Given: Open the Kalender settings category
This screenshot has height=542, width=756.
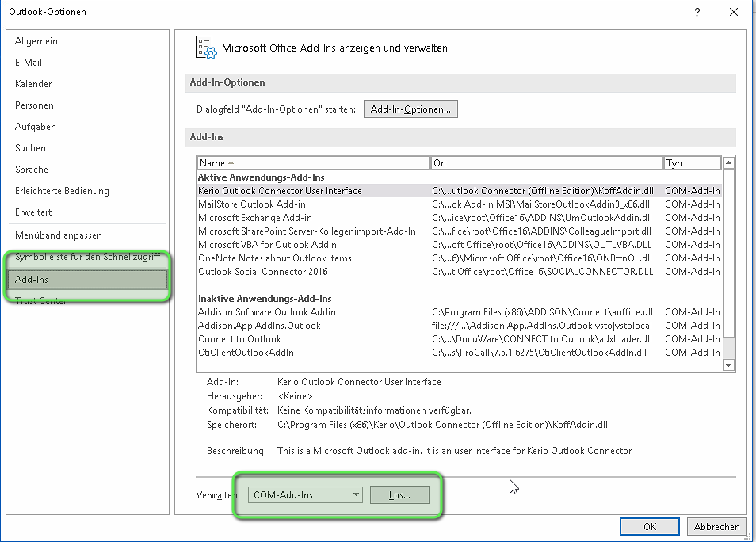Looking at the screenshot, I should [33, 84].
